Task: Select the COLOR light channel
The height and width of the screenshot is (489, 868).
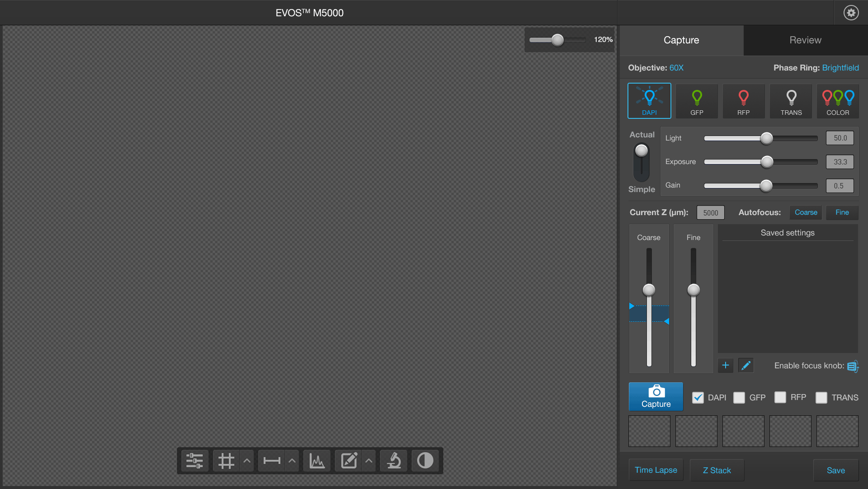Action: [838, 101]
